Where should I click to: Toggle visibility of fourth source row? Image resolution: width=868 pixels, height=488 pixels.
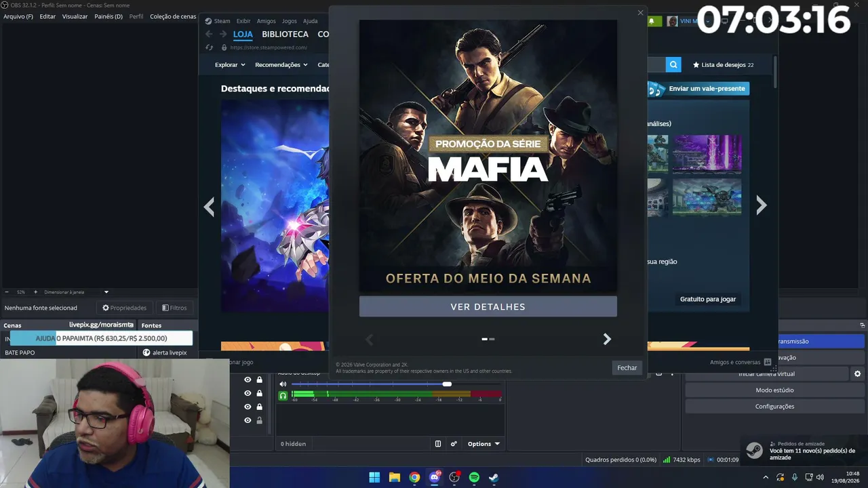point(248,420)
